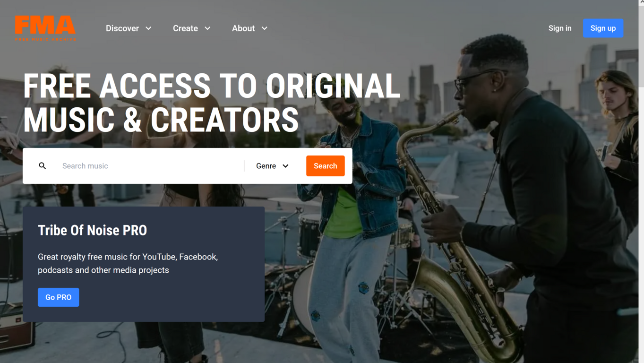The height and width of the screenshot is (363, 644).
Task: Click the scrollbar up arrow
Action: pyautogui.click(x=641, y=3)
